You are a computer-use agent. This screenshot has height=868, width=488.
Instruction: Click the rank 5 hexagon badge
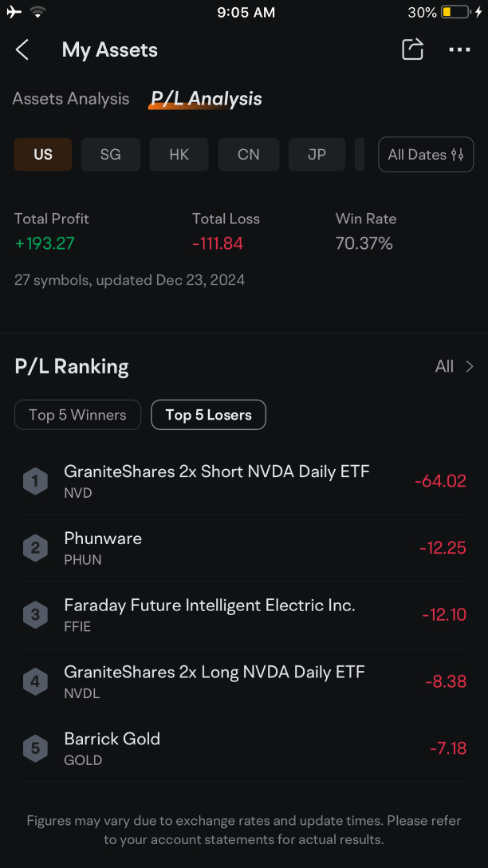coord(35,748)
